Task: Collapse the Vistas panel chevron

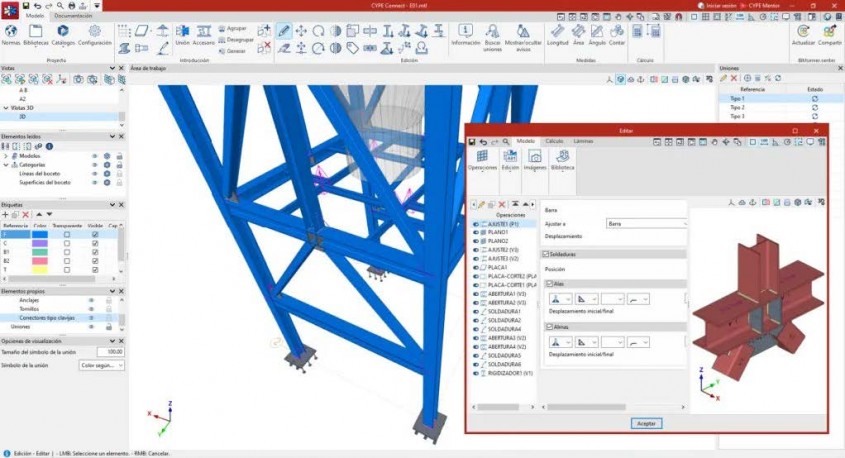Action: (112, 68)
